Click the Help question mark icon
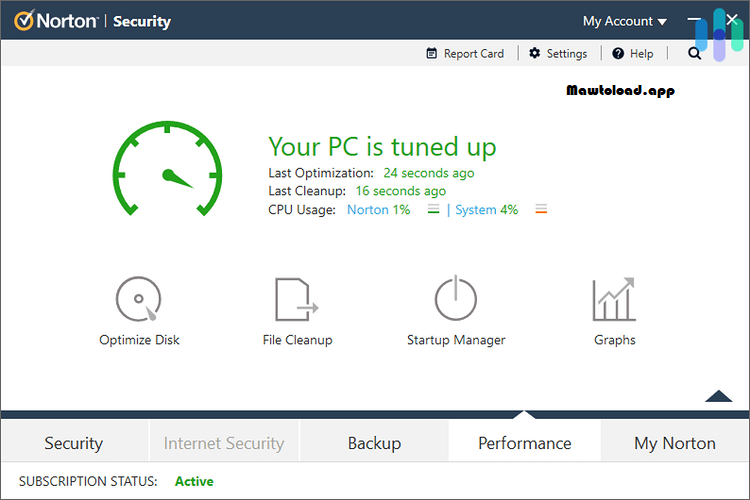 tap(618, 53)
